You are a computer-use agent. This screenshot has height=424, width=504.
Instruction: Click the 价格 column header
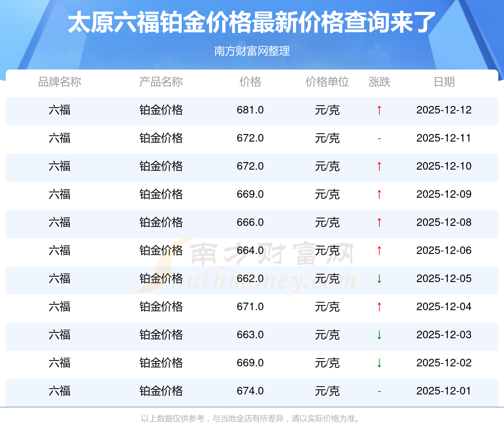(250, 82)
